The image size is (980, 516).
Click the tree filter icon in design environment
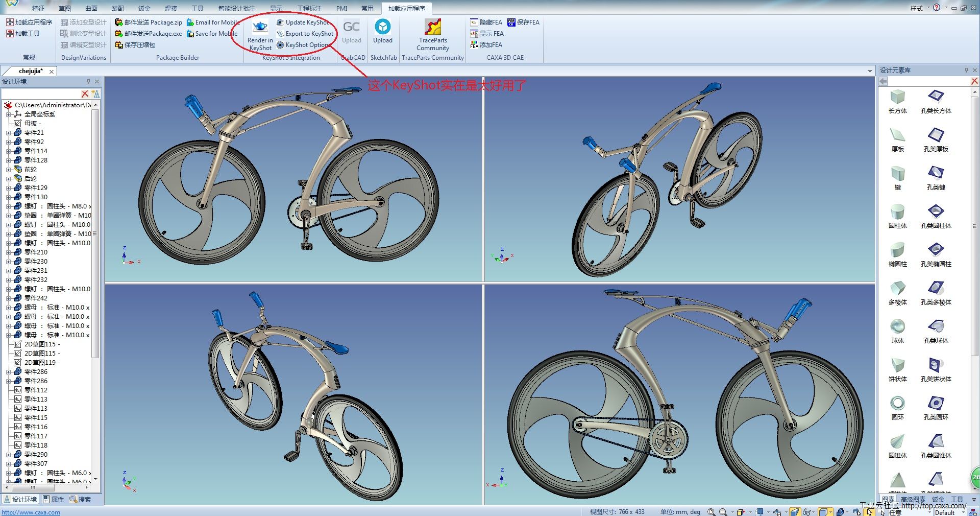tap(95, 94)
